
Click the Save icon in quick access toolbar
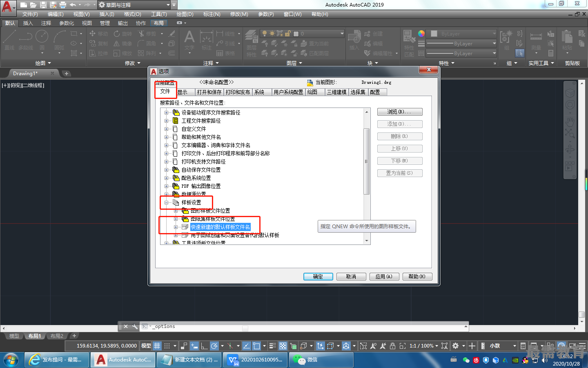click(x=43, y=5)
